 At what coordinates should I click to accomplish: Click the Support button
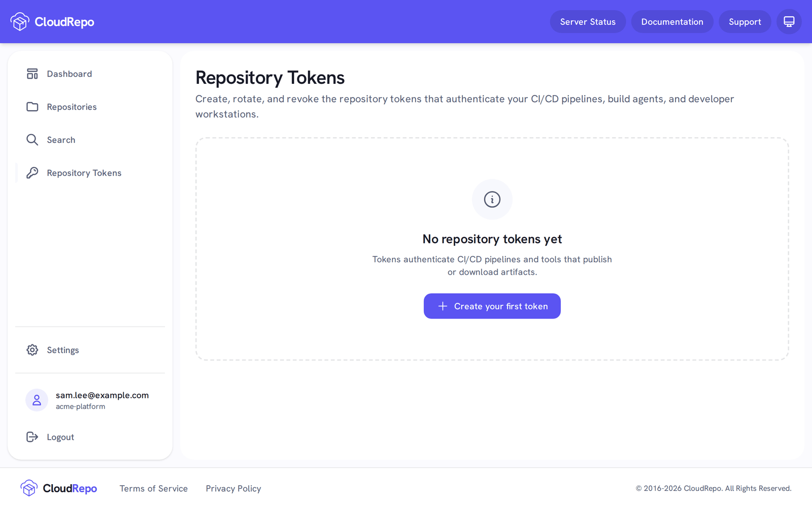745,22
